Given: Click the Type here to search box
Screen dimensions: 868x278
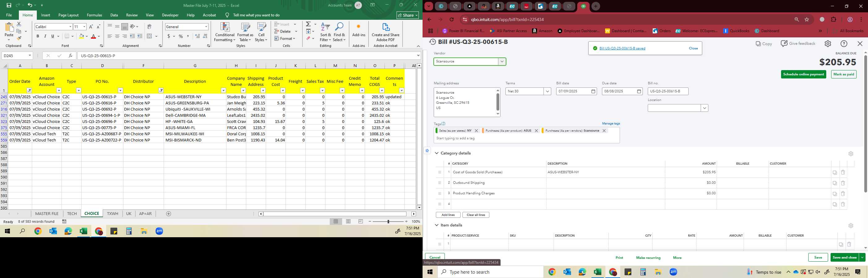Looking at the screenshot, I should pyautogui.click(x=490, y=272).
